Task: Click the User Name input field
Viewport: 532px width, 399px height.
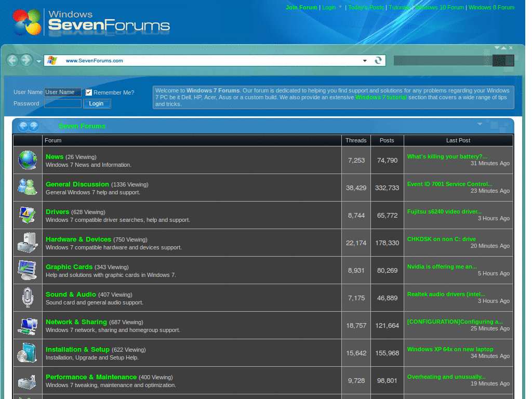Action: [x=63, y=92]
